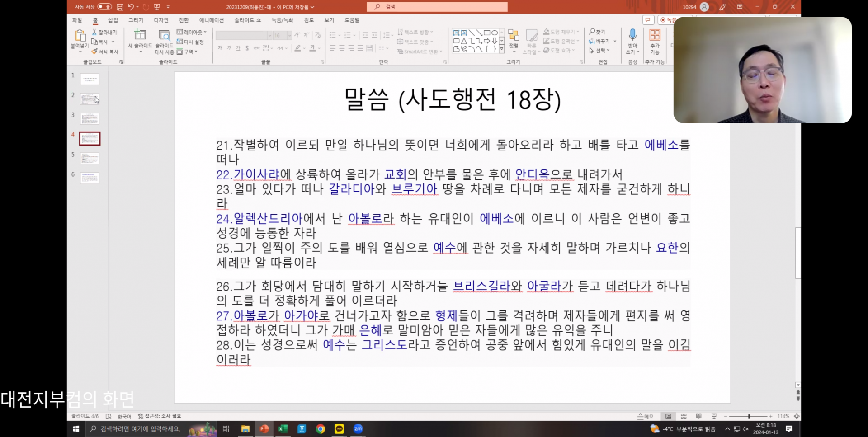Click the 정렬 arrange icon
This screenshot has width=868, height=437.
(x=514, y=35)
